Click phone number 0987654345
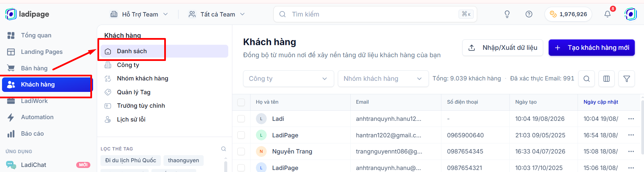644x172 pixels. click(x=465, y=151)
